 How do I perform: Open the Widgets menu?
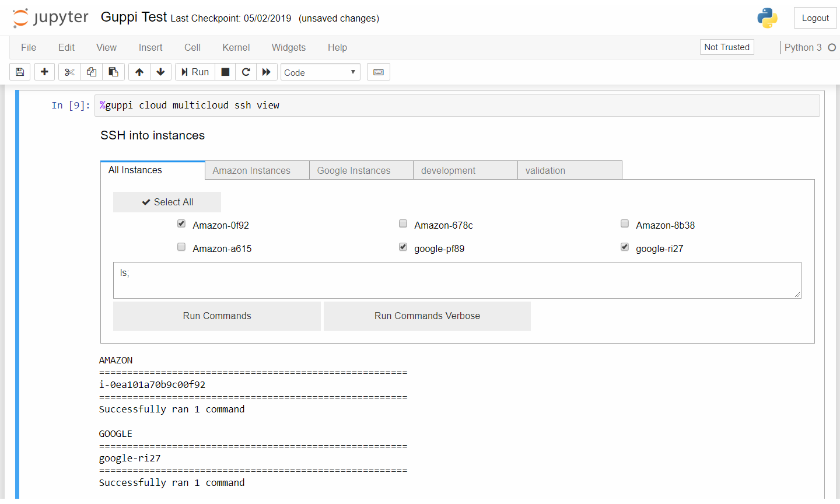[289, 47]
